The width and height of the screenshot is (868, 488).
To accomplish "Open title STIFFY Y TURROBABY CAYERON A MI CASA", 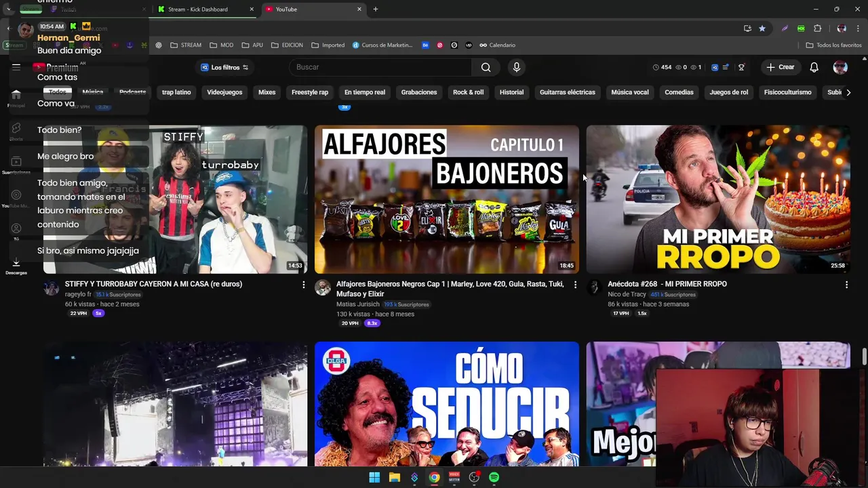I will pyautogui.click(x=153, y=284).
